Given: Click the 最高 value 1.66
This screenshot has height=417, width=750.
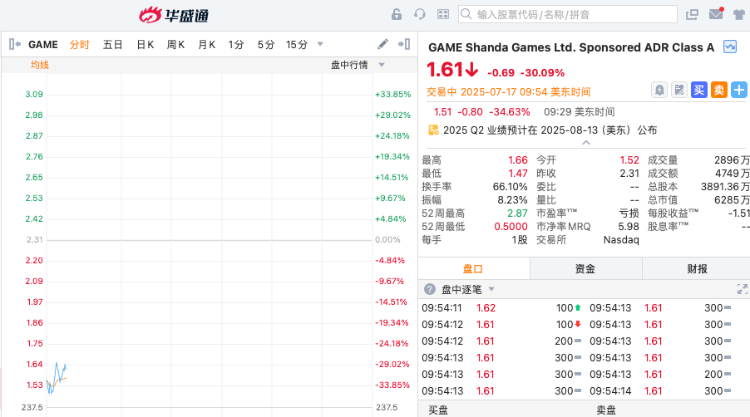Looking at the screenshot, I should (518, 160).
